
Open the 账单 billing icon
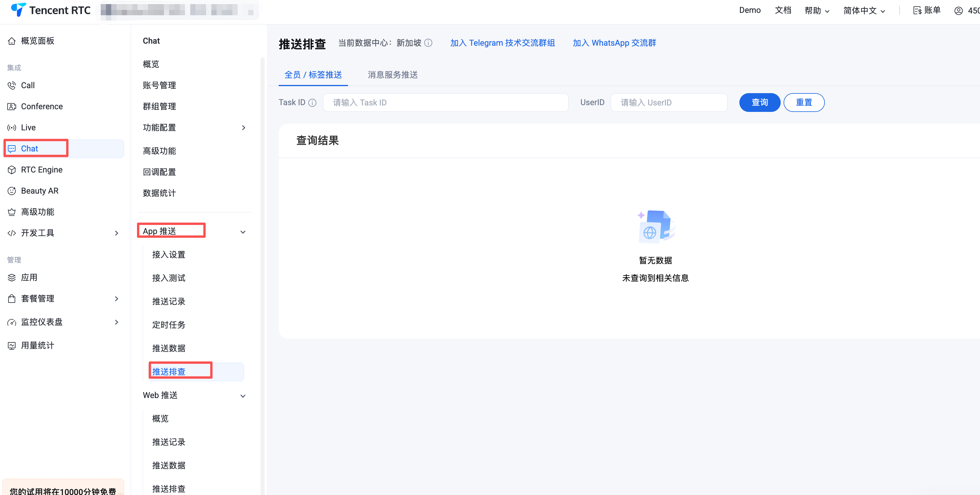pos(917,10)
